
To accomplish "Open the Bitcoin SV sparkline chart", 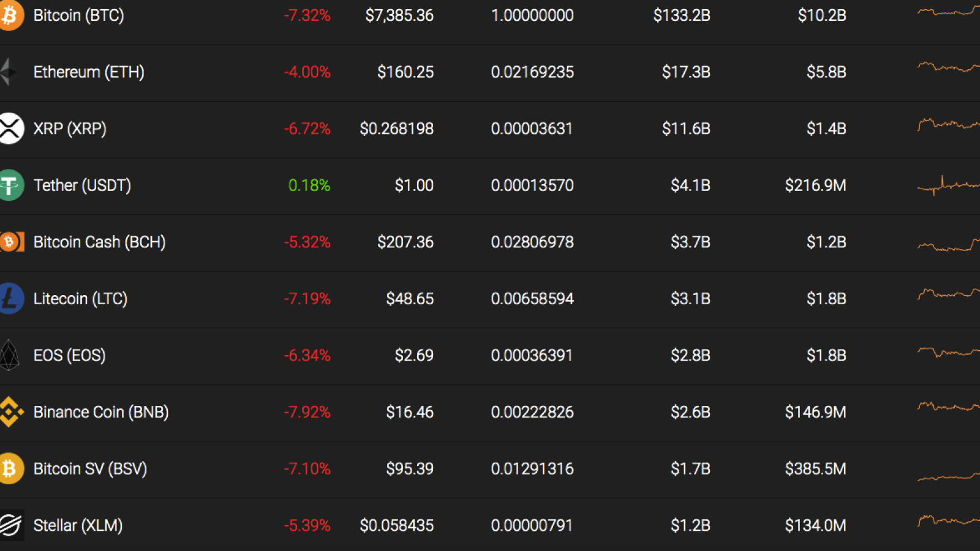I will 948,476.
